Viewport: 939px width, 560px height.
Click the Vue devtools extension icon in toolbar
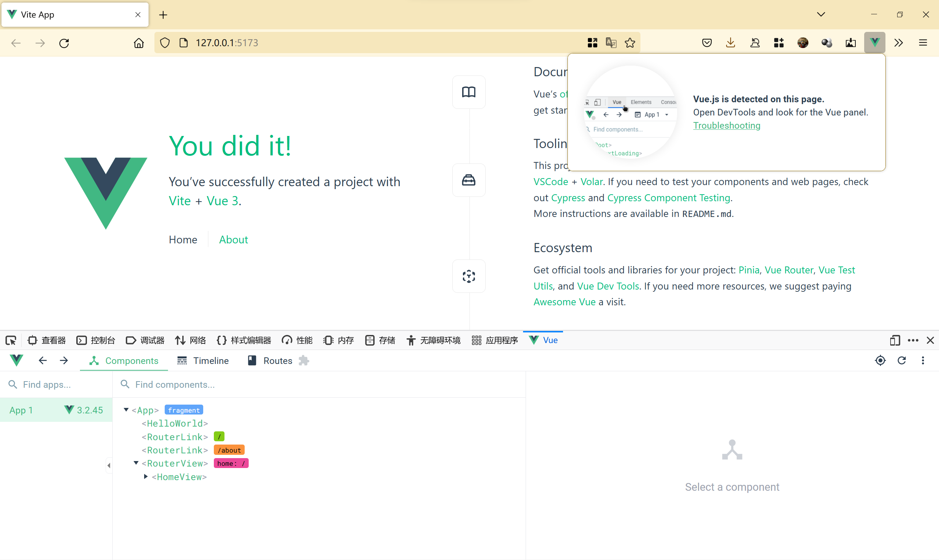[x=874, y=43]
